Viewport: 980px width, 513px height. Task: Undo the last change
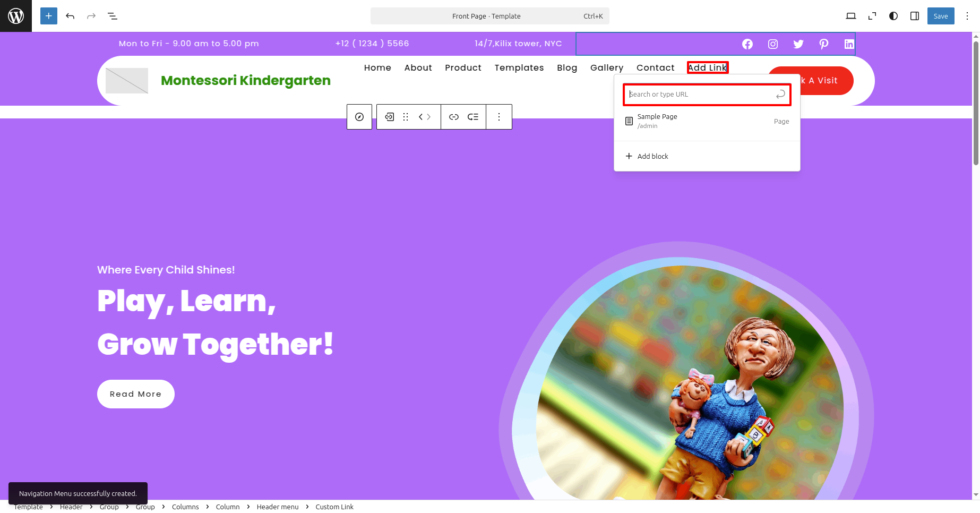pos(70,16)
